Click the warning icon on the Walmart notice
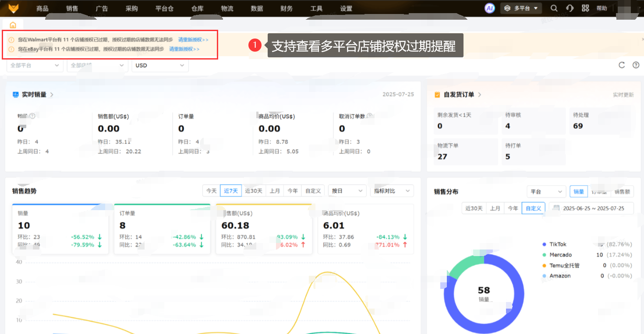 (x=11, y=40)
